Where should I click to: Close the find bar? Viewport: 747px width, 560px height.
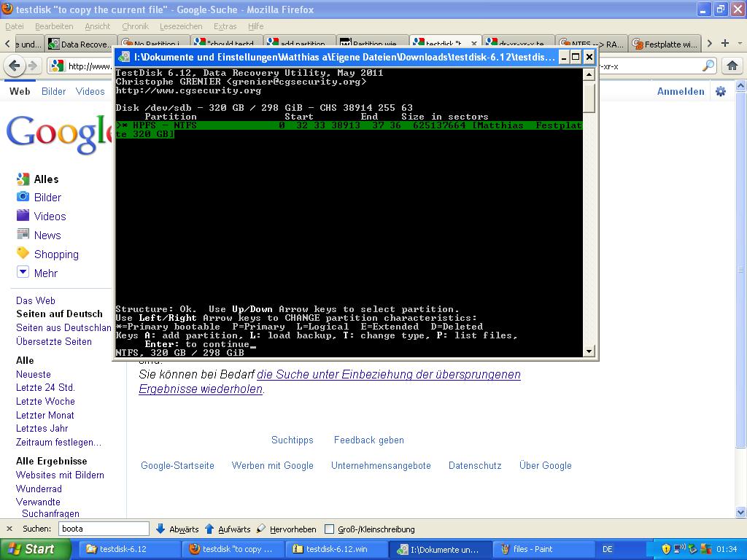(x=9, y=529)
